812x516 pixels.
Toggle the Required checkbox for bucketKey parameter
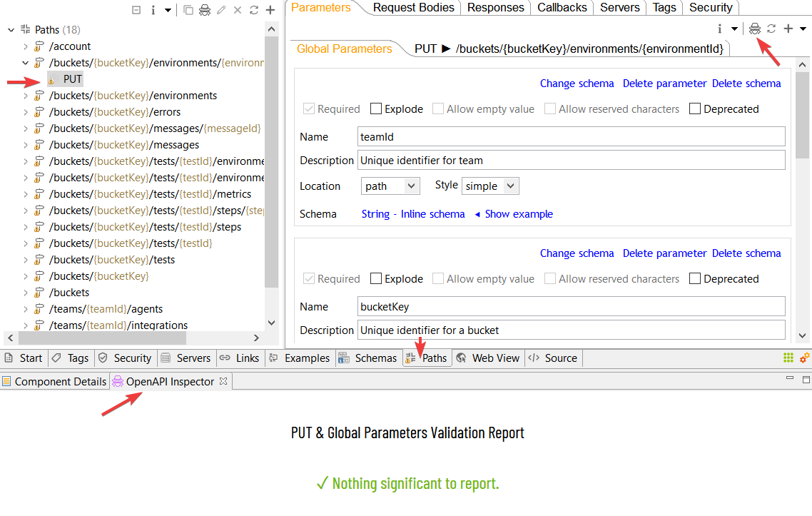coord(309,279)
